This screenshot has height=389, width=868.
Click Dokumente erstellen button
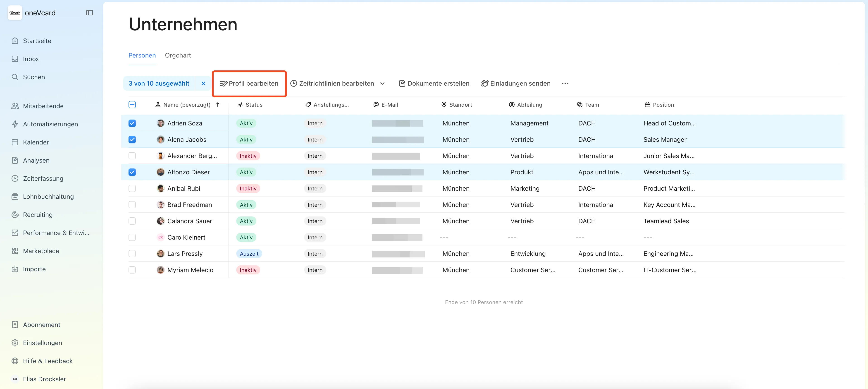434,83
